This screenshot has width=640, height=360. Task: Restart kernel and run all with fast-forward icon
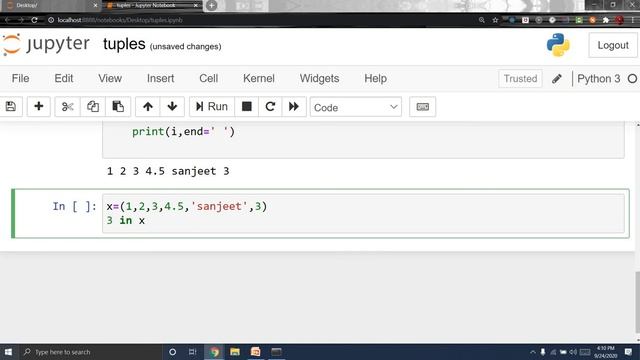(x=294, y=107)
